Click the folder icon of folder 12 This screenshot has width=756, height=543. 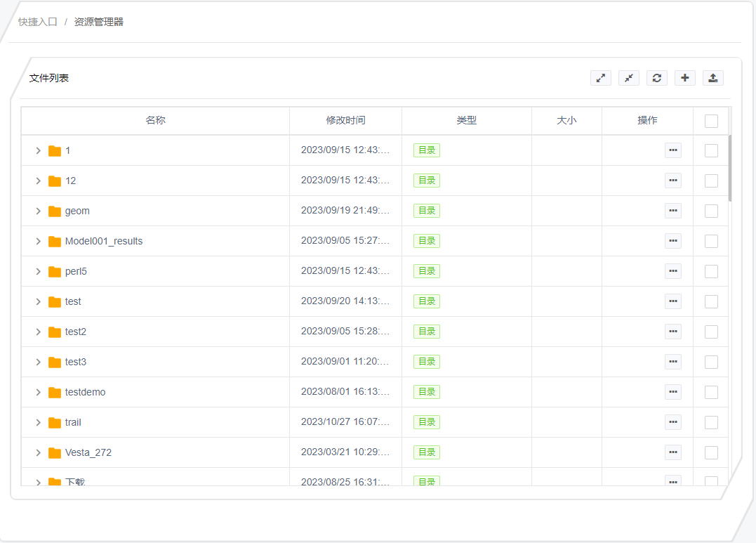[55, 181]
